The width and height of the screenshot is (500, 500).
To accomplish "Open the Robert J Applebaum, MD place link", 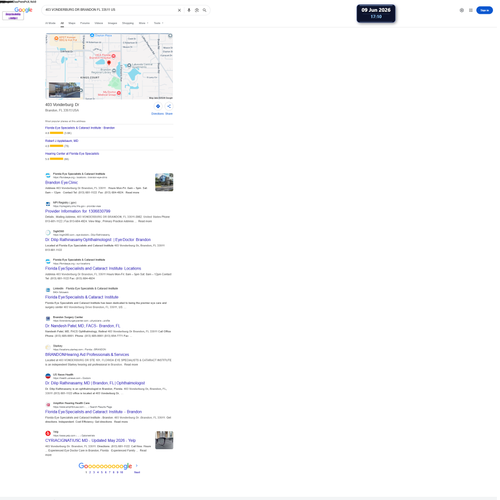I will pyautogui.click(x=62, y=141).
